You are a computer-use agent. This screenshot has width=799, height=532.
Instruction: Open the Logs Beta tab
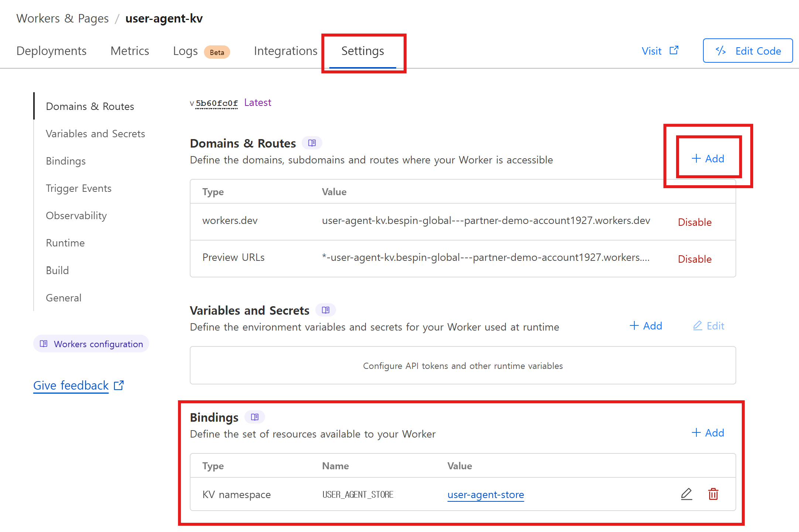tap(200, 51)
